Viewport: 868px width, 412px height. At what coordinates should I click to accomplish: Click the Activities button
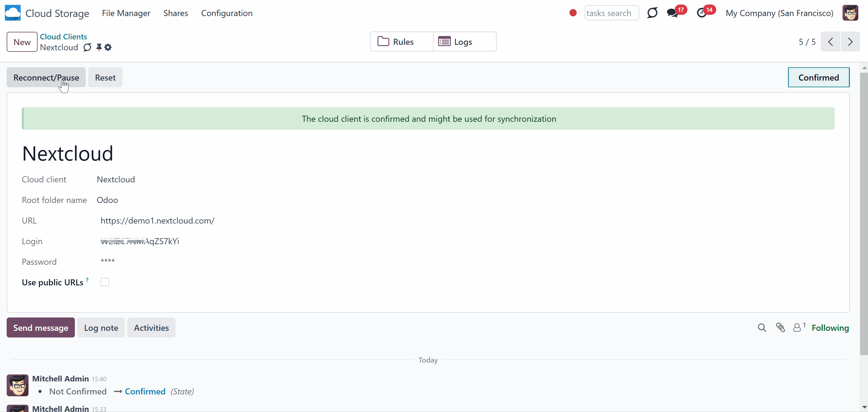(151, 327)
